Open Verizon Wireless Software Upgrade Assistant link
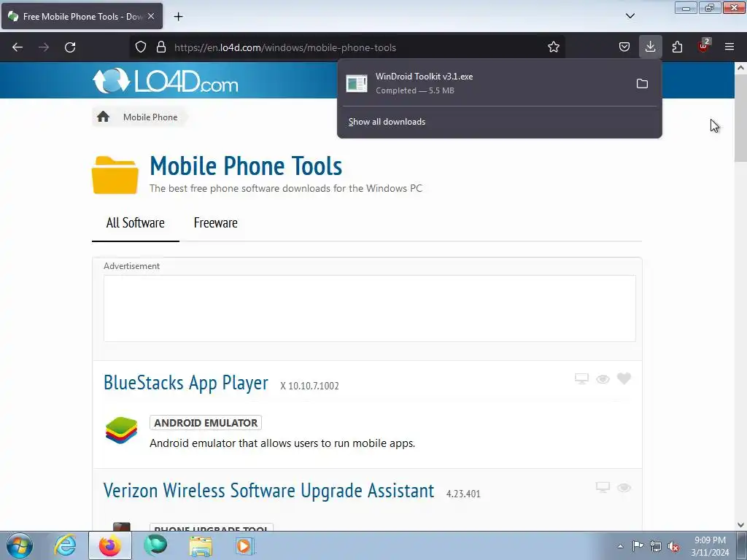 tap(268, 491)
